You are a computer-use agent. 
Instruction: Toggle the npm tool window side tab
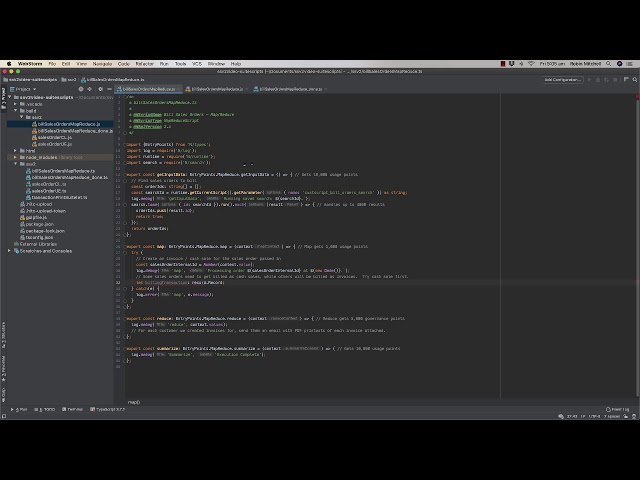click(x=4, y=394)
